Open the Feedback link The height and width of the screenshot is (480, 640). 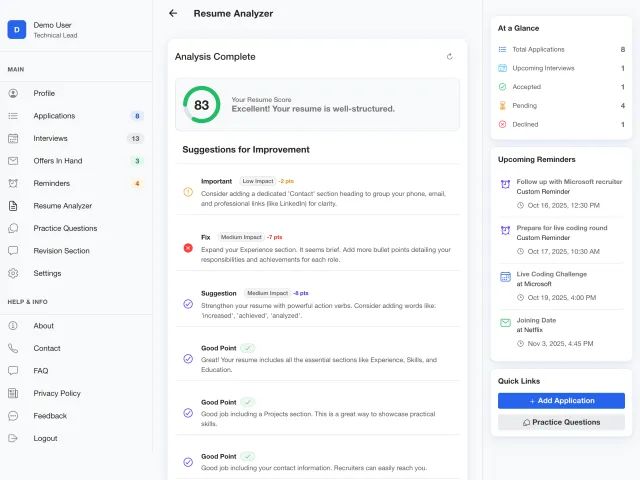click(76, 416)
